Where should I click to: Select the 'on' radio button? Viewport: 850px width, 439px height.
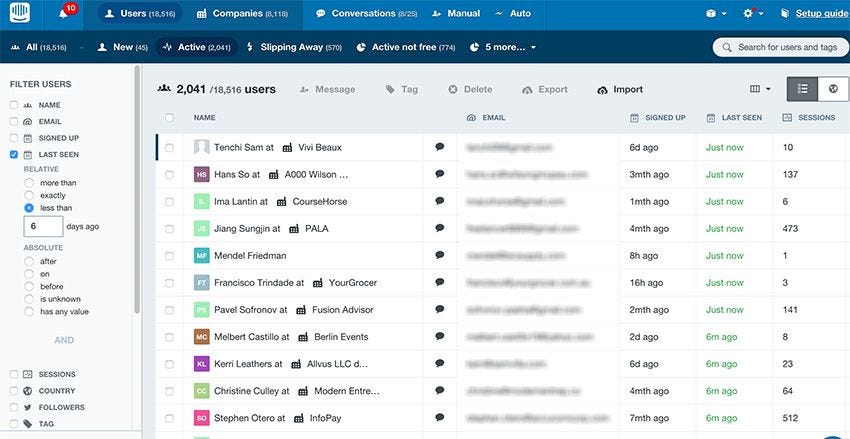(x=29, y=274)
